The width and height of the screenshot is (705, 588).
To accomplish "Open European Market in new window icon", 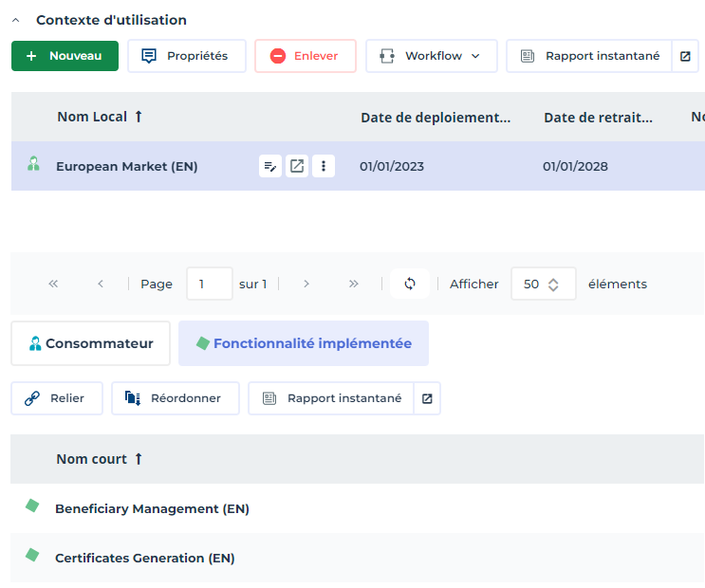I will (297, 166).
